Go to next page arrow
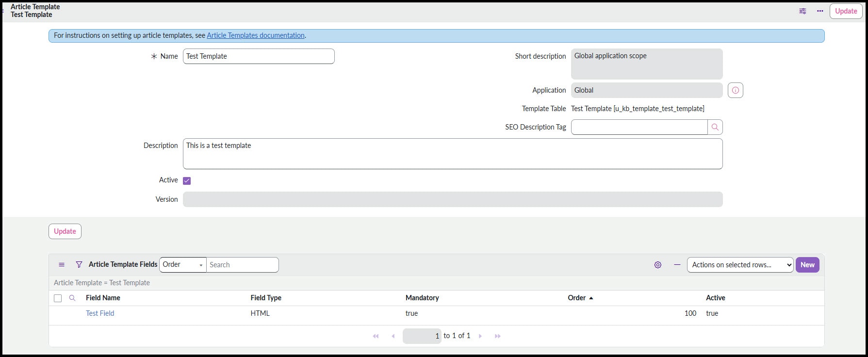868x357 pixels. tap(480, 336)
